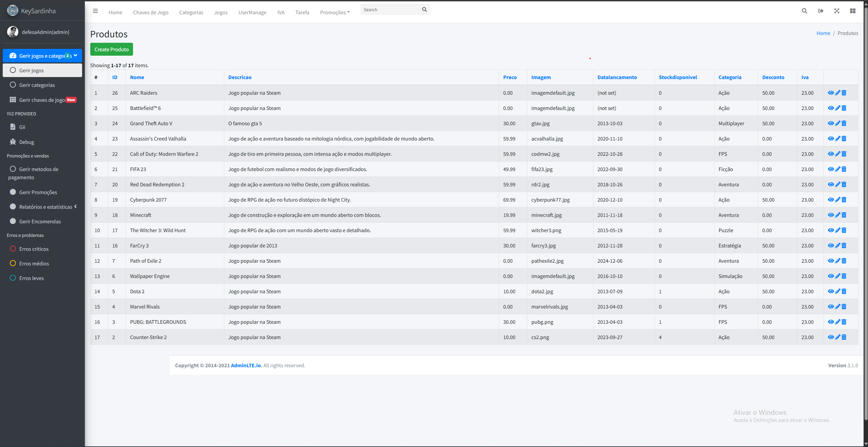
Task: Go to UserManage in the top navigation
Action: click(252, 12)
